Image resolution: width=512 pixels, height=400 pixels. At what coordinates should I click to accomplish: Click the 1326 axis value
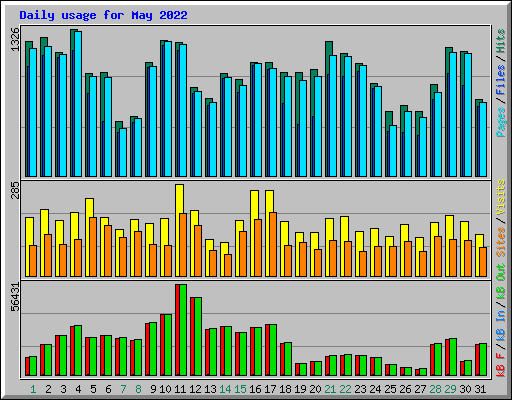15,39
